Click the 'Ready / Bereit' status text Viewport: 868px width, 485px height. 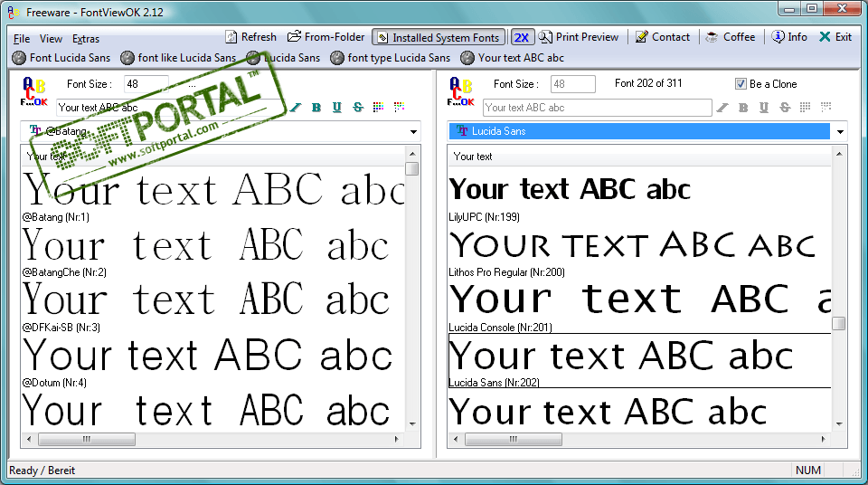[42, 471]
